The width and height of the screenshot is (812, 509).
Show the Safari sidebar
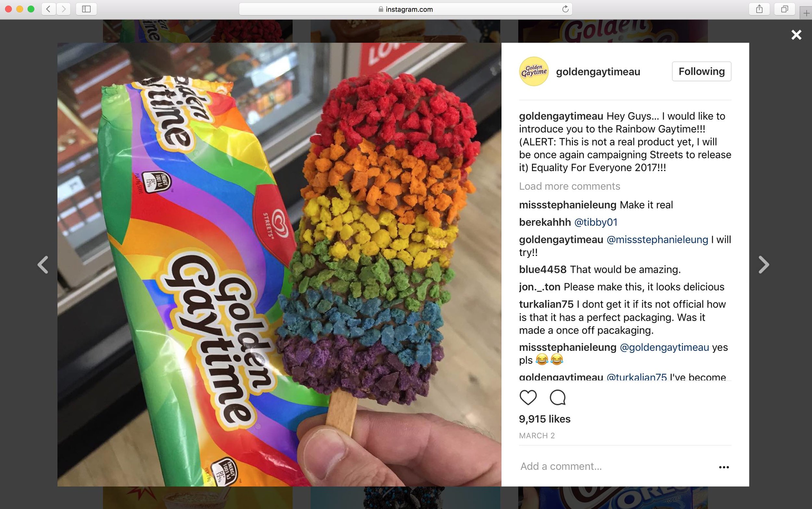coord(86,9)
